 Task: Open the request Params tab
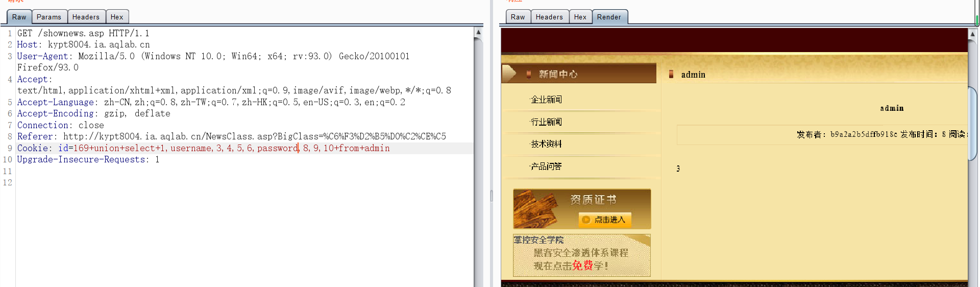pyautogui.click(x=49, y=17)
